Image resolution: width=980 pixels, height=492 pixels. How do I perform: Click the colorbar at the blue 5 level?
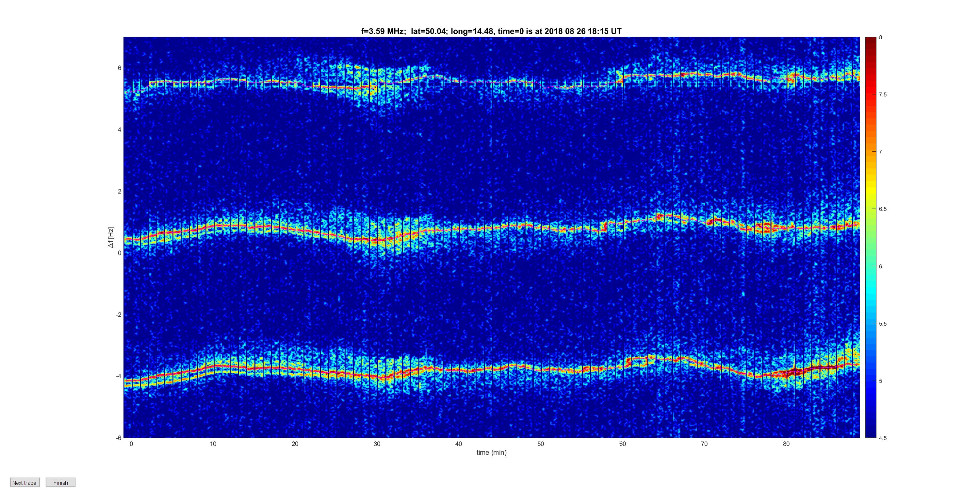click(x=871, y=381)
